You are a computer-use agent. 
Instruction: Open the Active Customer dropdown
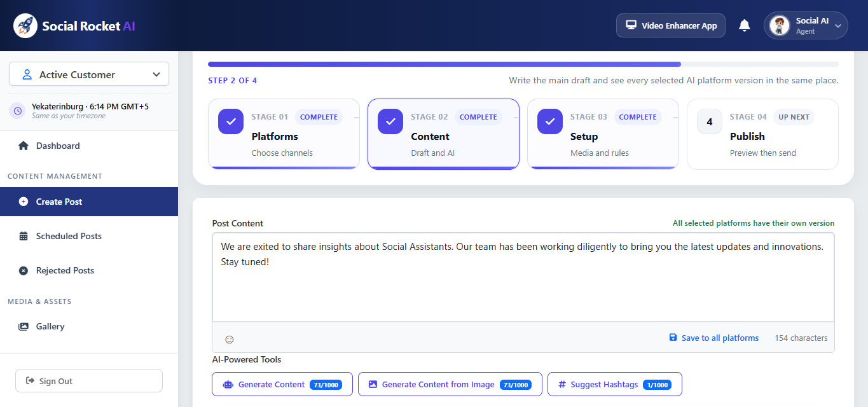pos(89,74)
